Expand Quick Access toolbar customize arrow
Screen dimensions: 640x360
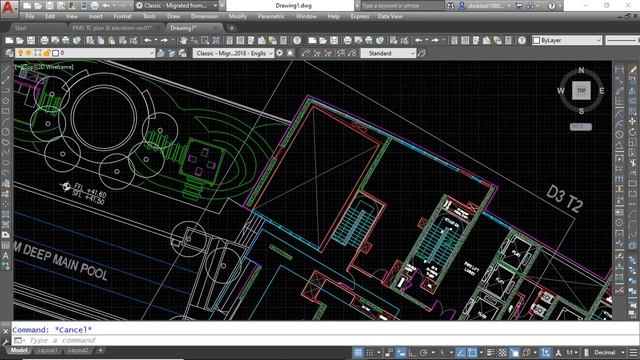click(222, 6)
